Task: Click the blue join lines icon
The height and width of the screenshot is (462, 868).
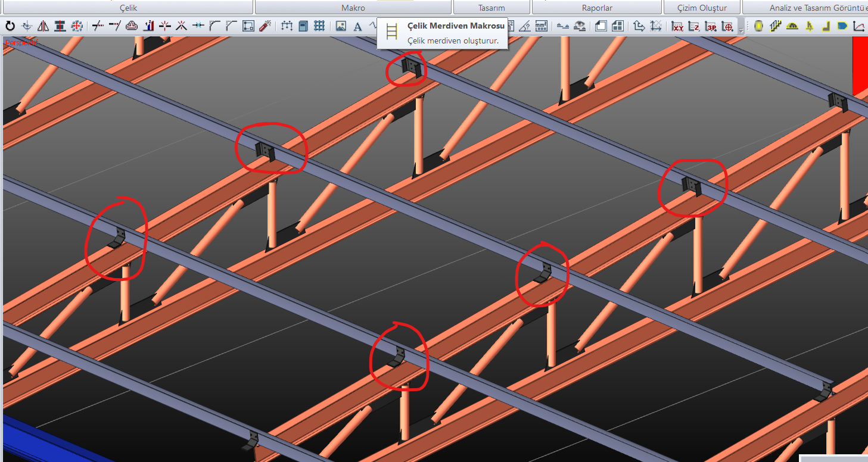Action: click(x=198, y=26)
